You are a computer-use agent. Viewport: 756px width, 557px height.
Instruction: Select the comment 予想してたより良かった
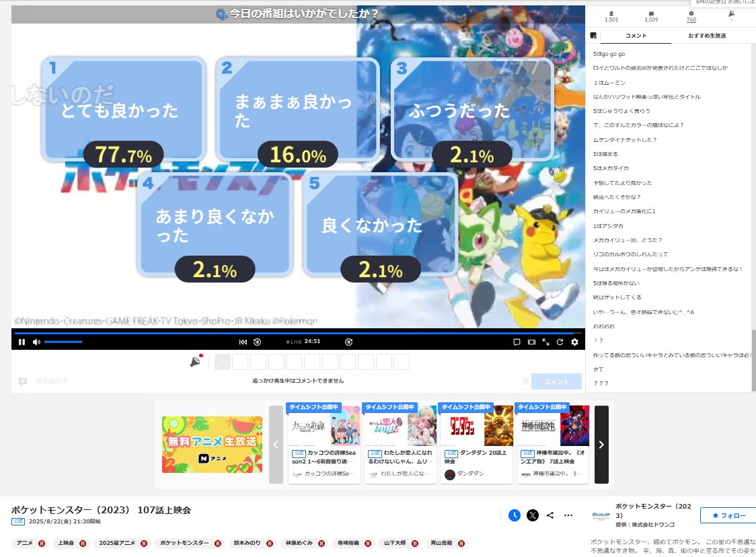[622, 183]
